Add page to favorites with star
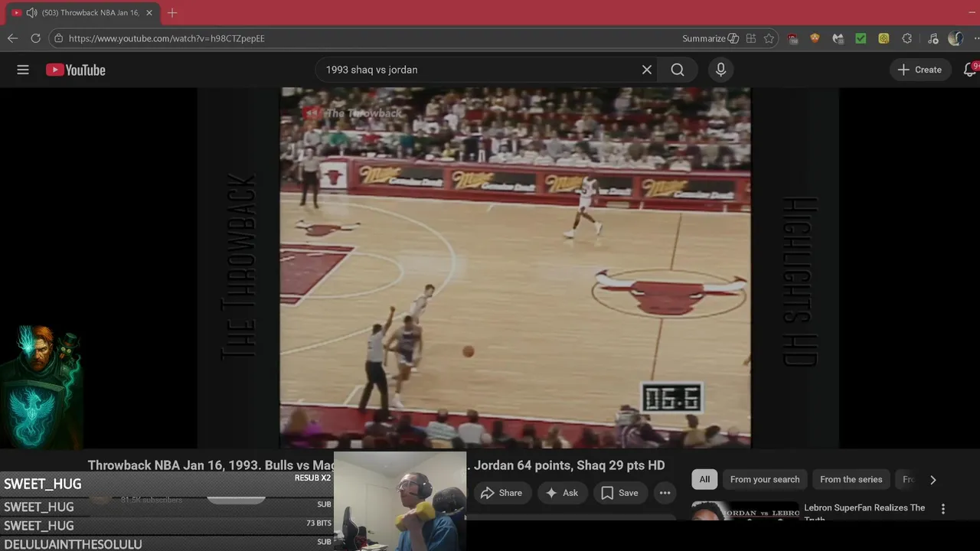 click(x=769, y=38)
